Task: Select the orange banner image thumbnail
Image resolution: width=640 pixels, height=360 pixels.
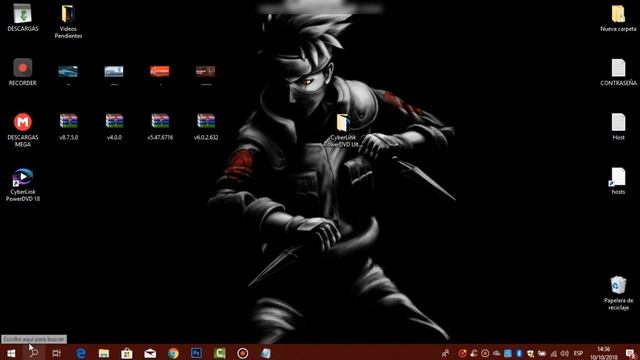Action: (160, 71)
